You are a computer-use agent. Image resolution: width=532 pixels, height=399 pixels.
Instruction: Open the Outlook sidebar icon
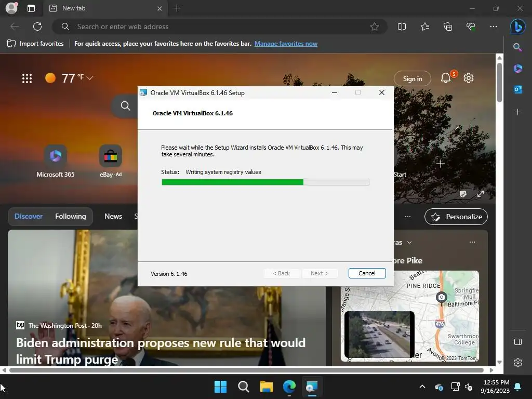pos(517,89)
